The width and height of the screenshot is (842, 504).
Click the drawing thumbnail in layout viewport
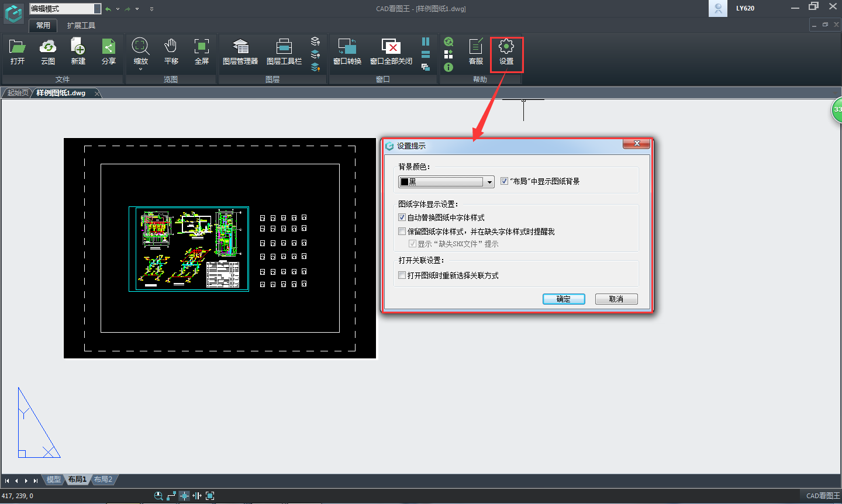pos(189,248)
